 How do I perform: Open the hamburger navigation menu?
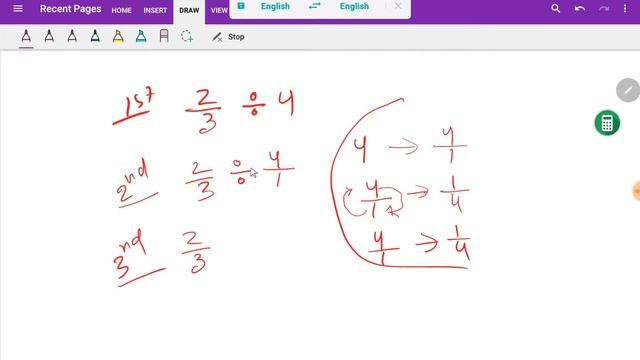(18, 9)
